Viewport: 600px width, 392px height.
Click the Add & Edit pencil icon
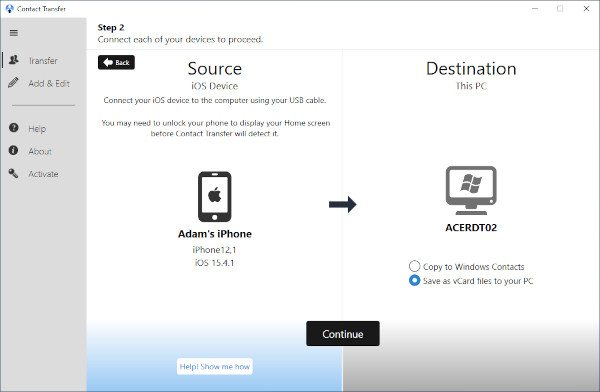click(x=13, y=82)
